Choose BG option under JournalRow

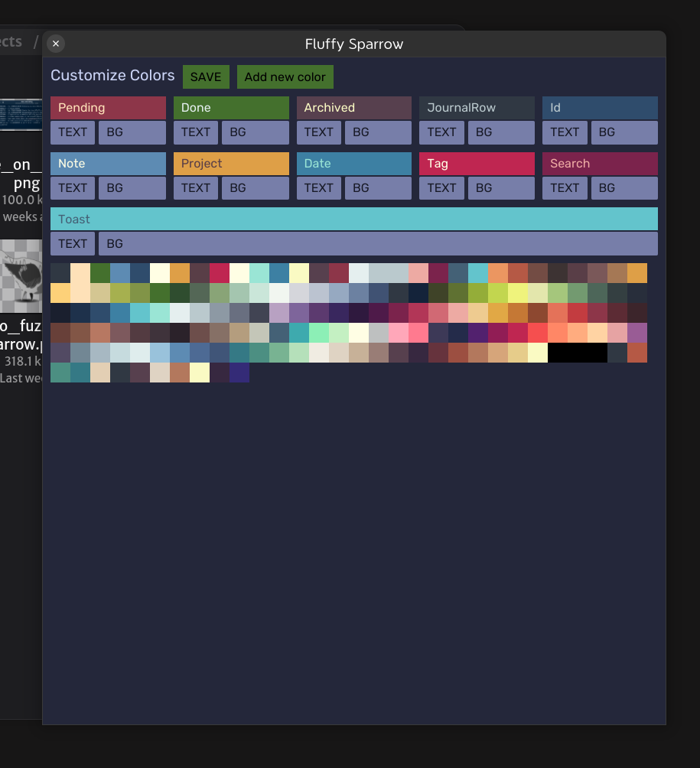pos(501,132)
